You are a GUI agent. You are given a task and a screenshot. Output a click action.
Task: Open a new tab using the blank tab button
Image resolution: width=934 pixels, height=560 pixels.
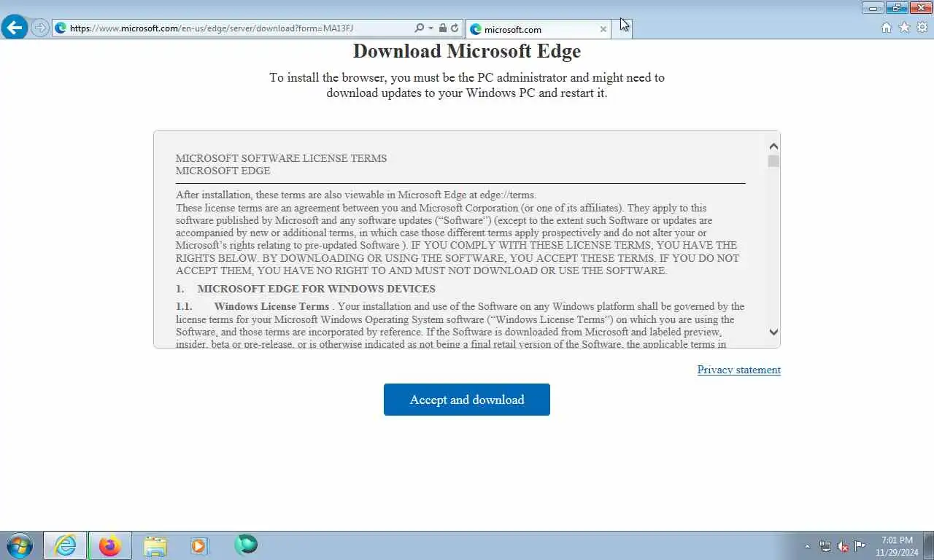click(x=622, y=28)
